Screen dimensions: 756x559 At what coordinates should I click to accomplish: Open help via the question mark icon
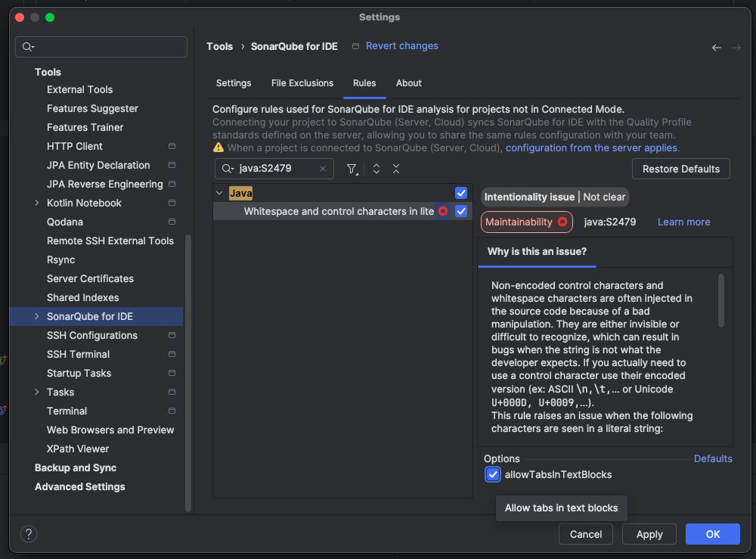pos(29,534)
